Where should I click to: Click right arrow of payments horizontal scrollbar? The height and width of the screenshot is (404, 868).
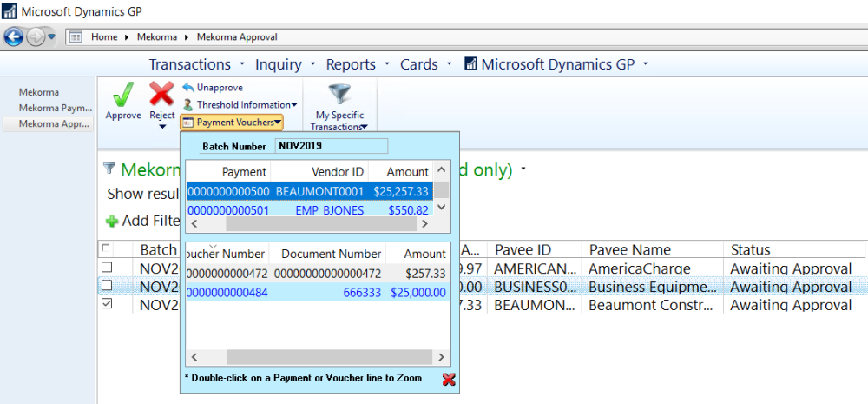pos(424,224)
